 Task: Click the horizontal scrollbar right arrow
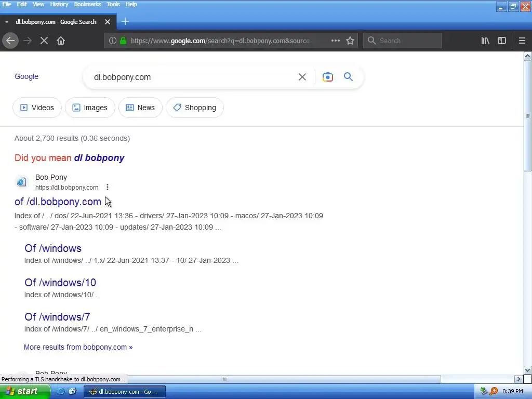(x=518, y=379)
